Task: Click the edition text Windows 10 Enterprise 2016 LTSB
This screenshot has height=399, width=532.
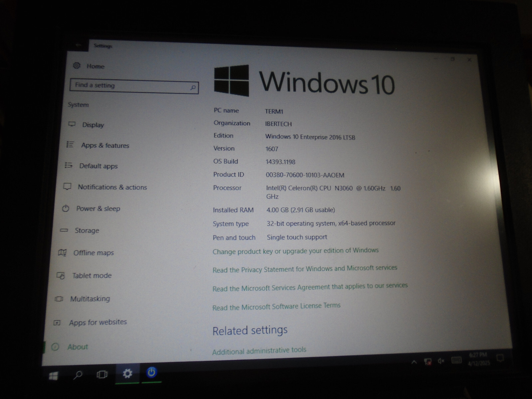Action: [310, 137]
